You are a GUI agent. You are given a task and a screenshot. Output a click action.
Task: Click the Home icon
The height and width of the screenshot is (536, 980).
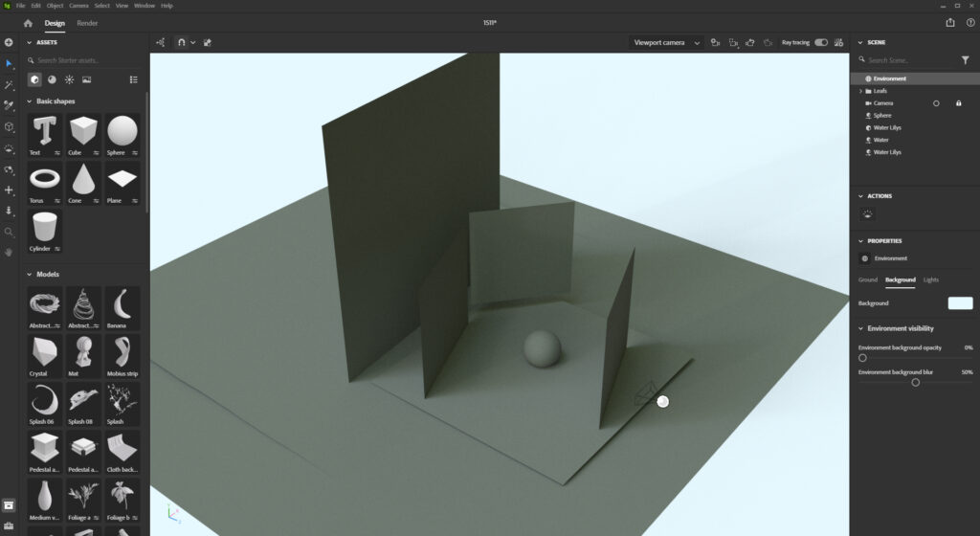point(28,23)
